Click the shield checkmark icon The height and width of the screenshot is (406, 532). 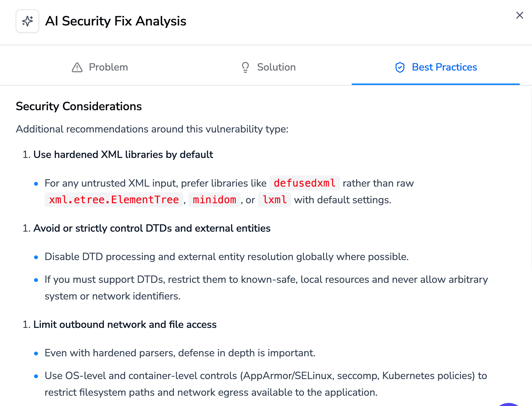pyautogui.click(x=400, y=67)
